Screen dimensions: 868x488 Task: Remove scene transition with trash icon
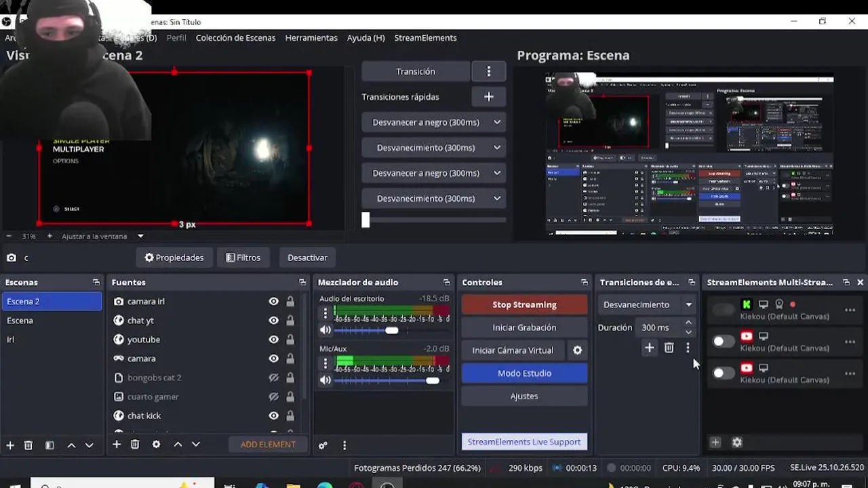(x=669, y=348)
